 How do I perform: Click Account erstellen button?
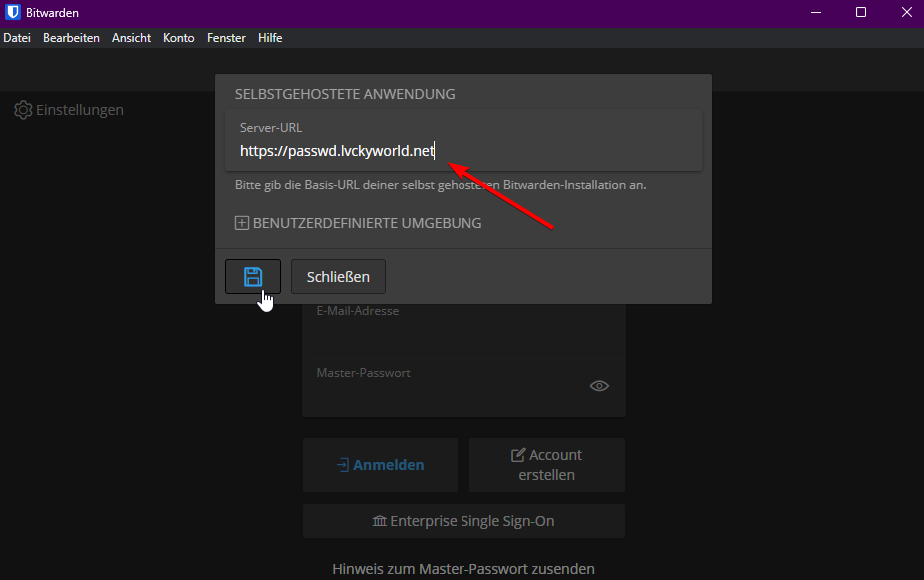point(546,465)
